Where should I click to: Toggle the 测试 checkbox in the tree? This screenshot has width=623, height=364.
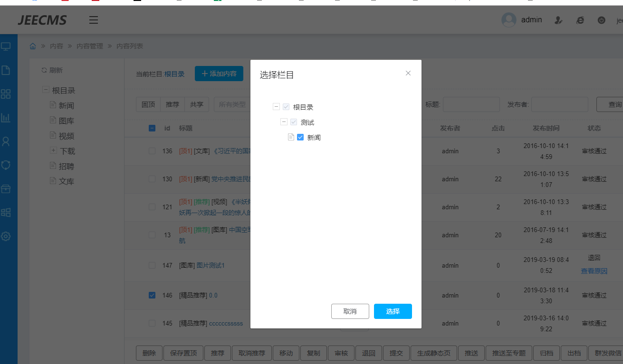tap(294, 122)
